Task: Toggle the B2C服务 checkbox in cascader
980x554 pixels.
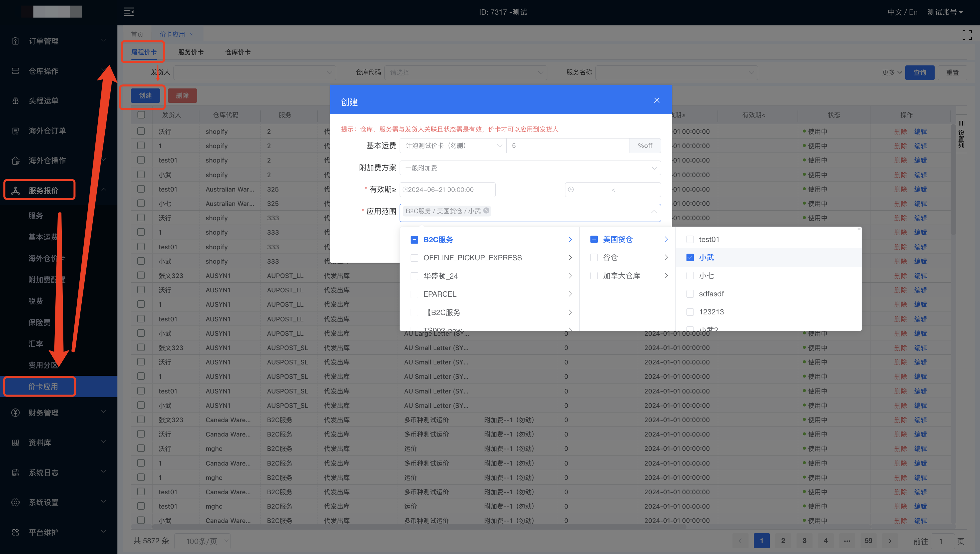Action: click(414, 240)
